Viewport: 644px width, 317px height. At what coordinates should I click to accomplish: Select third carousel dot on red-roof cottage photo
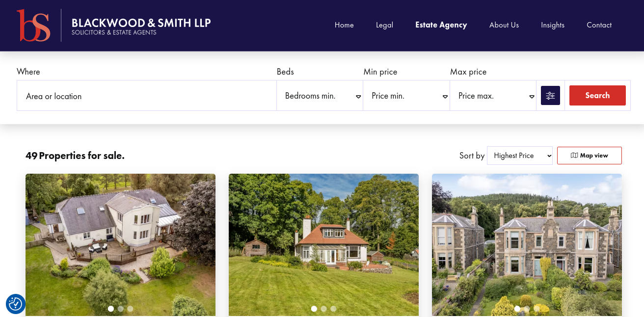point(333,309)
